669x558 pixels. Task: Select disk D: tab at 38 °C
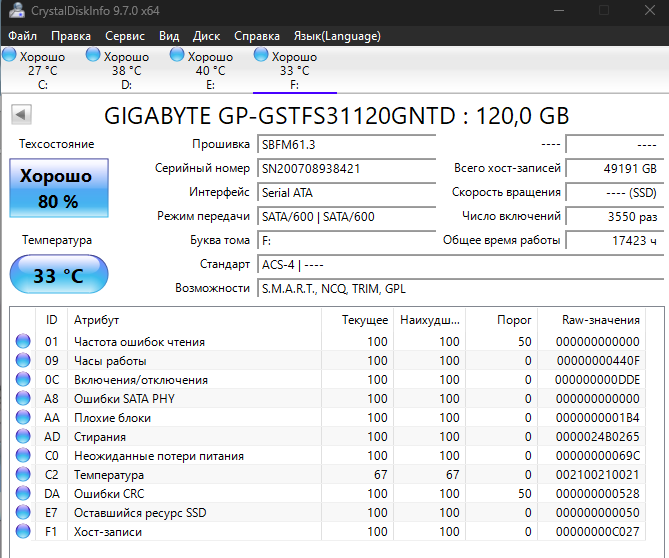[126, 70]
